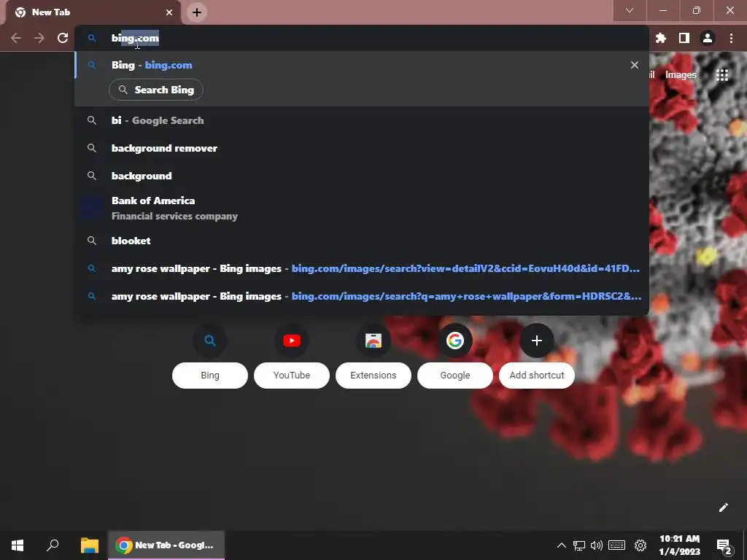Choose the 'blooket' suggestion
This screenshot has height=560, width=747.
(362, 241)
